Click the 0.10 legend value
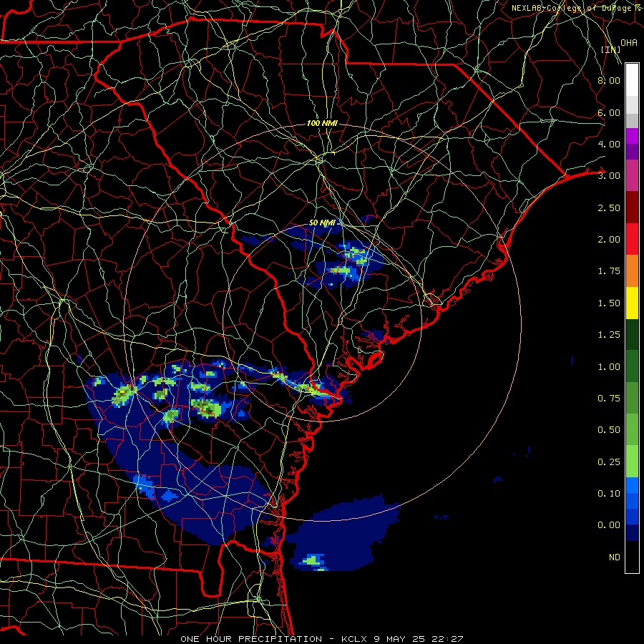 [609, 494]
